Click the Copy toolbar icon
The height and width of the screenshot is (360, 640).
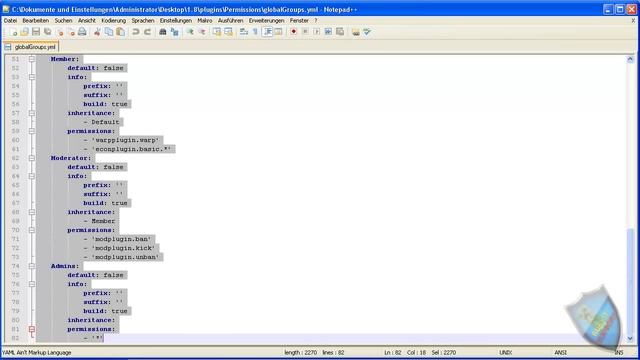(109, 32)
